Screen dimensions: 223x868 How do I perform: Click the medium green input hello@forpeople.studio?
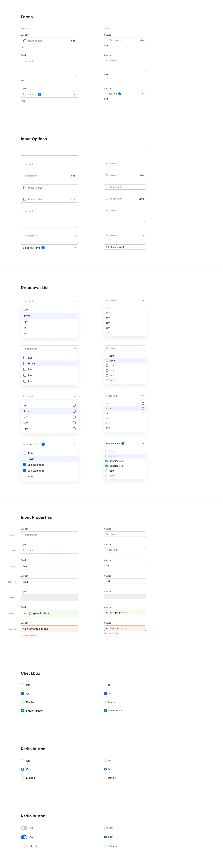tap(49, 613)
